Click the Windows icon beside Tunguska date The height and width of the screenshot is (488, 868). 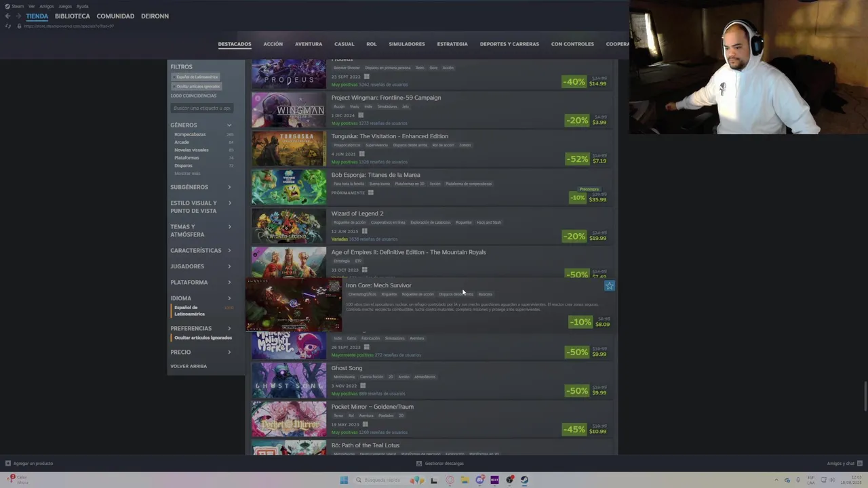(361, 154)
